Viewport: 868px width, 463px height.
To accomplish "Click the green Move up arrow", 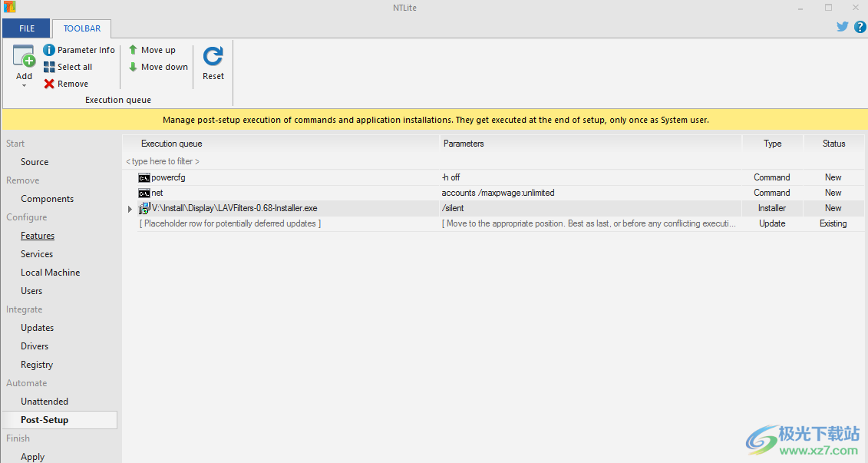I will pos(133,50).
